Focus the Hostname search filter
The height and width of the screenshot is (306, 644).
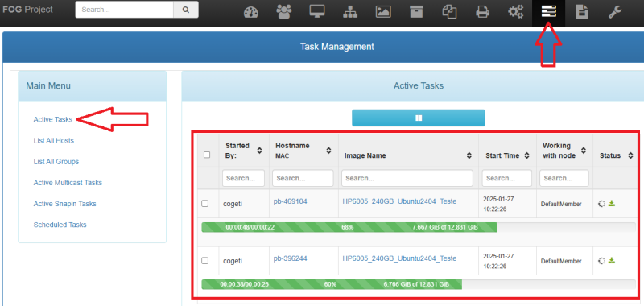(303, 178)
